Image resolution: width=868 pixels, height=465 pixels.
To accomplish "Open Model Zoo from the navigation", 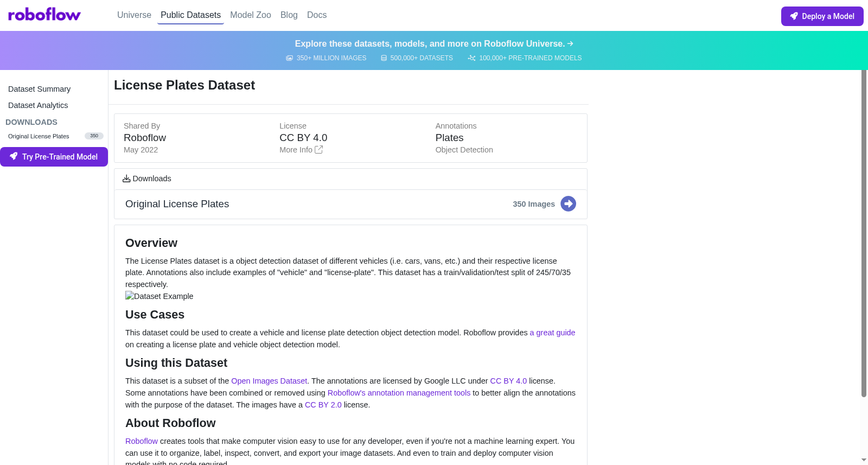I will 251,15.
